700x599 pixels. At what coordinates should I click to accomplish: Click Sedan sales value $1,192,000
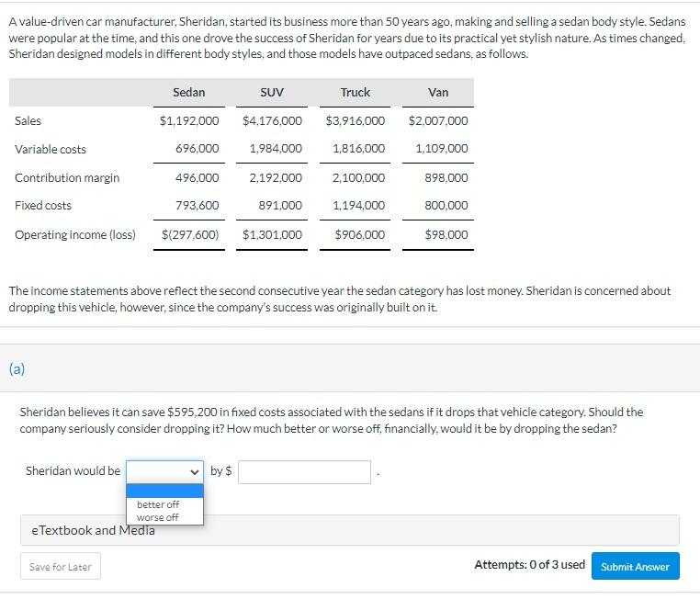[x=189, y=120]
